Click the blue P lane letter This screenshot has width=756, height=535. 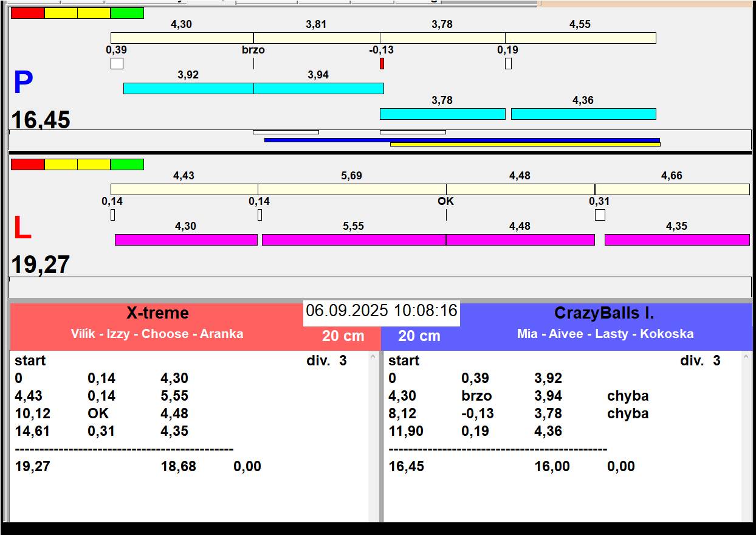point(23,83)
